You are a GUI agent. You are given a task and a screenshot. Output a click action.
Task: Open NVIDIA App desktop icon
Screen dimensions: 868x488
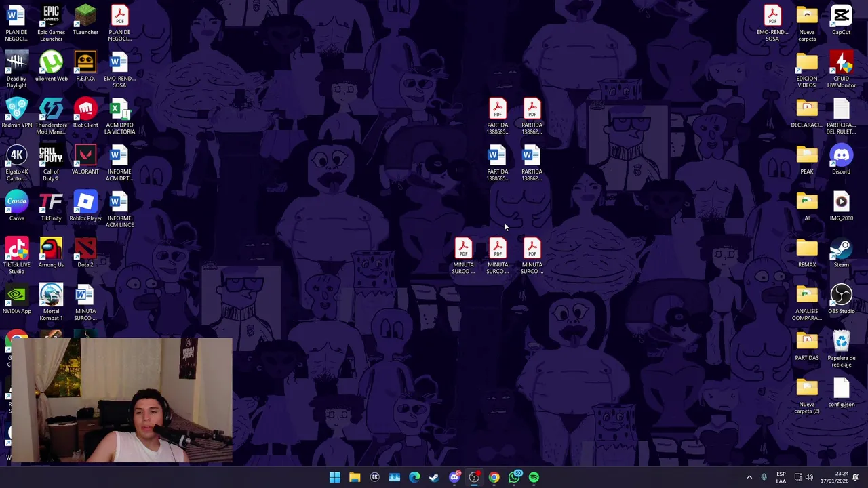16,300
